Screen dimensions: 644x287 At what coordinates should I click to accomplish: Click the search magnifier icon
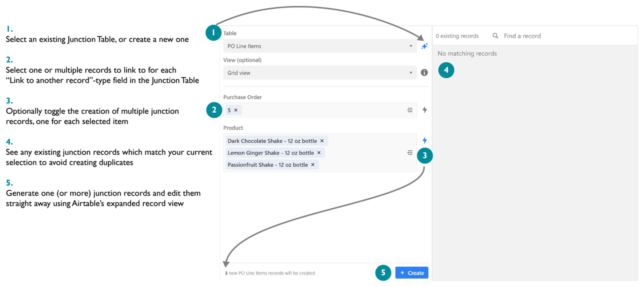[x=495, y=36]
